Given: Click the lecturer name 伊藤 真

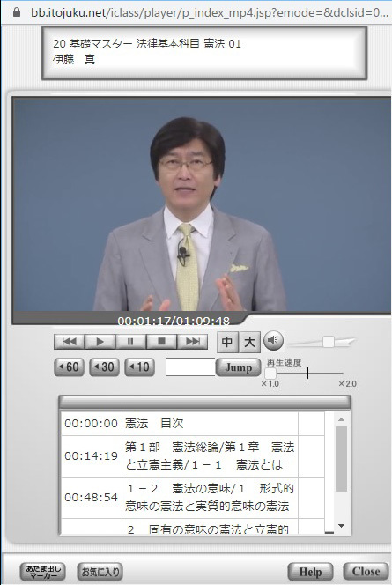Looking at the screenshot, I should tap(74, 59).
